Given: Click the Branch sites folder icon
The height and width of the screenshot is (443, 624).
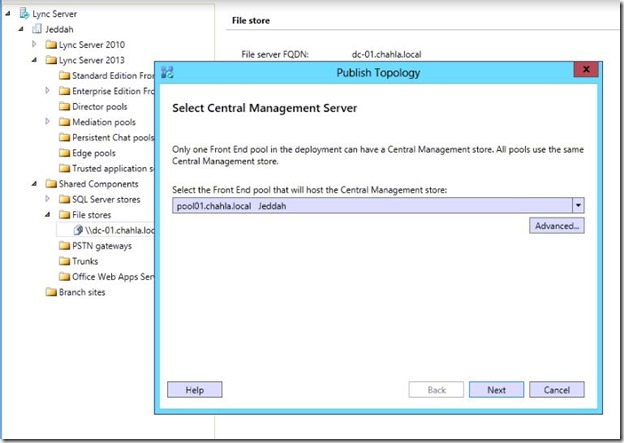Looking at the screenshot, I should coord(51,292).
